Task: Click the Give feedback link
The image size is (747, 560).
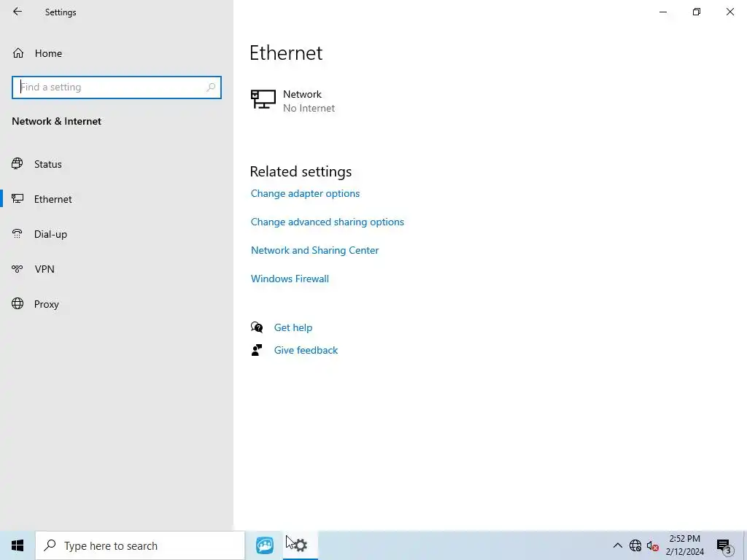Action: 306,350
